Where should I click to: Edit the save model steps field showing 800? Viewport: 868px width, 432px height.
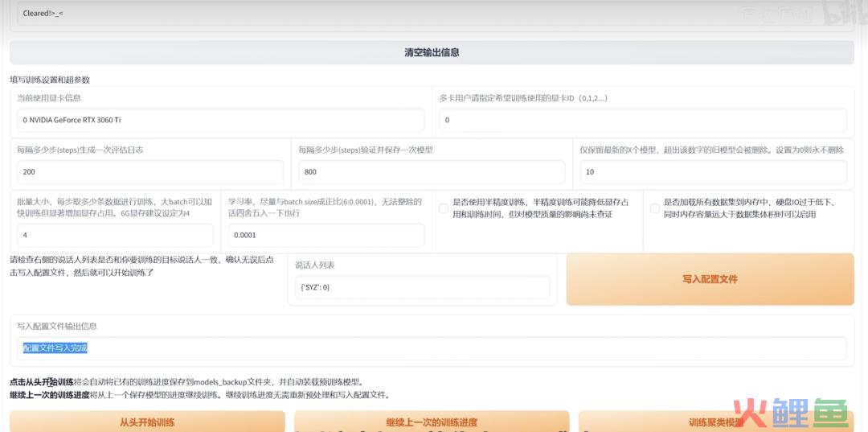coord(432,171)
